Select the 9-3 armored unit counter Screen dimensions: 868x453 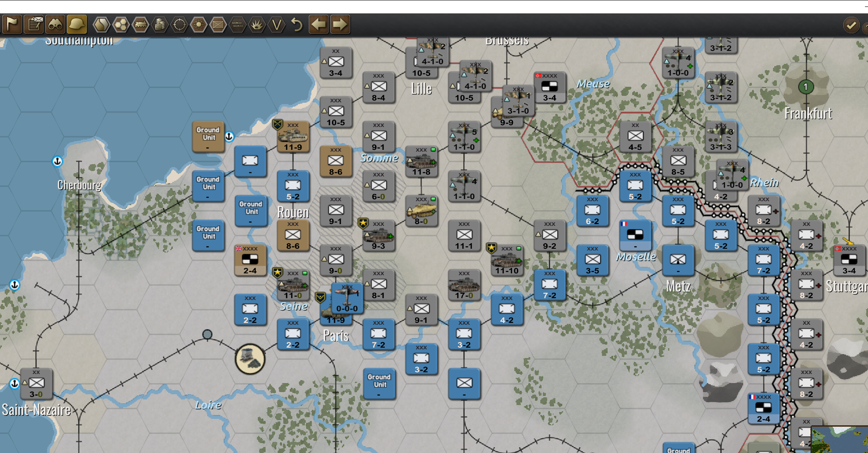378,235
